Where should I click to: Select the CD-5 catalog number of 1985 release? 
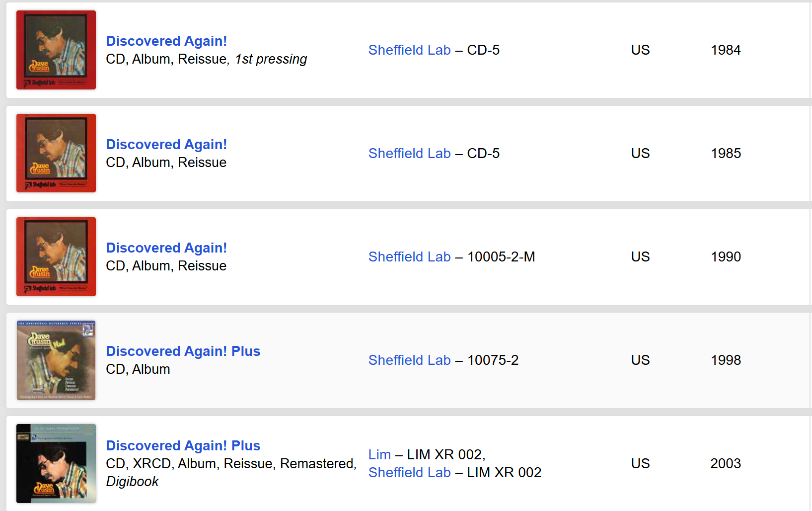click(x=483, y=153)
